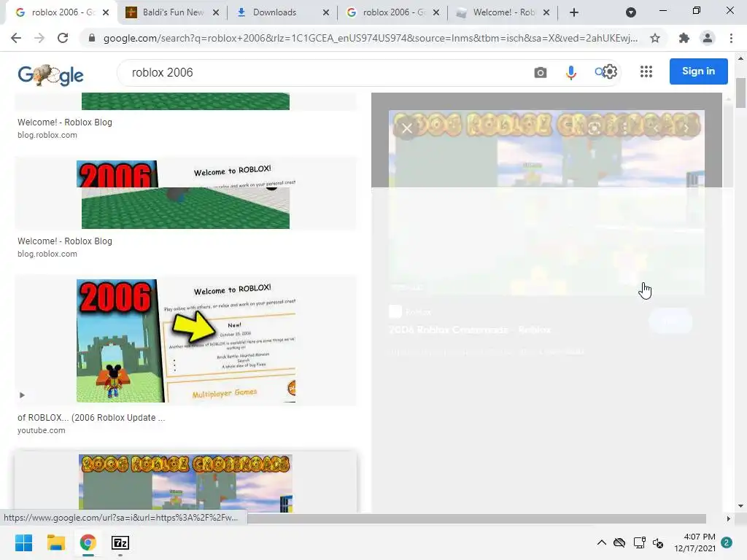Open 7-Zip from the taskbar
747x560 pixels.
[x=120, y=542]
